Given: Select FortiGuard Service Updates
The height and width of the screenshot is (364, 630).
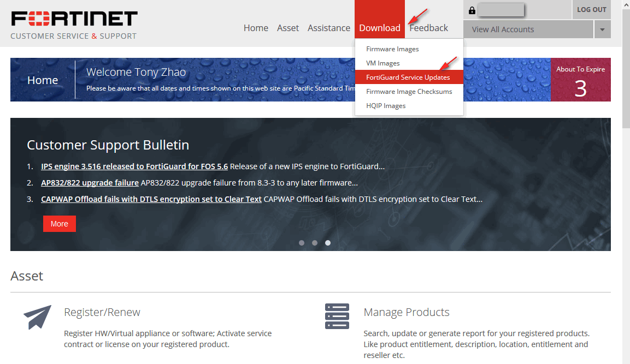Looking at the screenshot, I should (409, 77).
